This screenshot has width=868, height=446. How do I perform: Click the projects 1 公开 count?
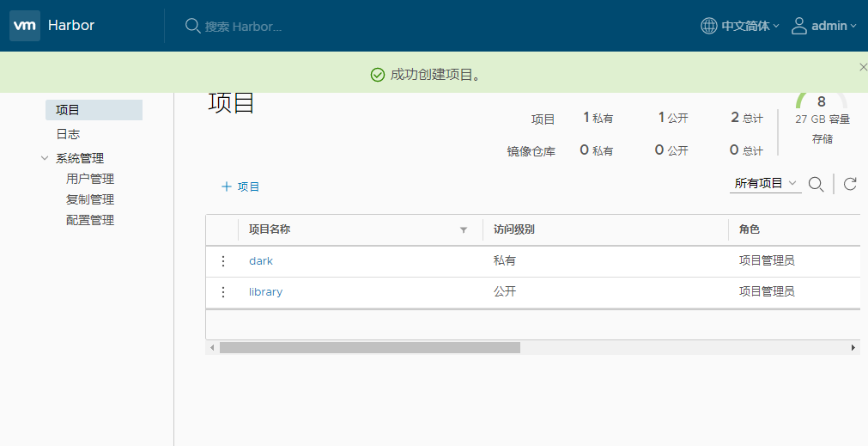672,118
